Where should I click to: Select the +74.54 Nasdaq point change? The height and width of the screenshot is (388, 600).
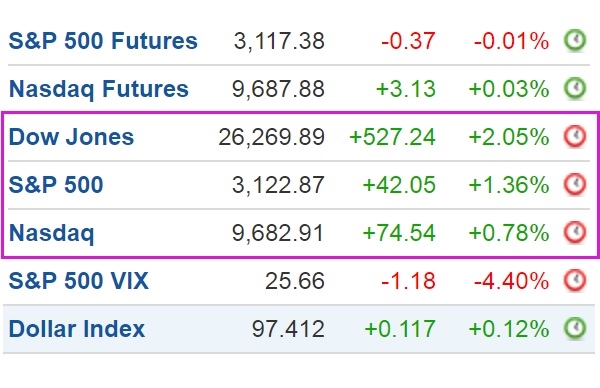[399, 233]
